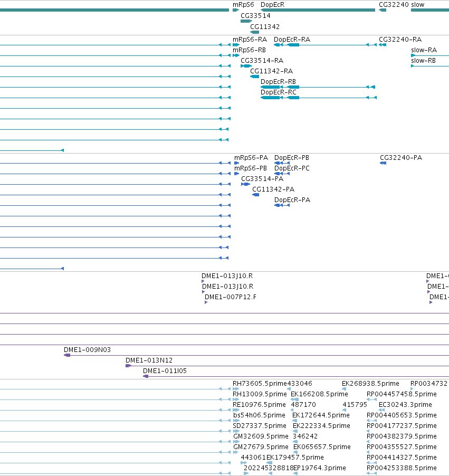The height and width of the screenshot is (476, 449).
Task: Select the EK172644.5prime EST label
Action: point(321,416)
